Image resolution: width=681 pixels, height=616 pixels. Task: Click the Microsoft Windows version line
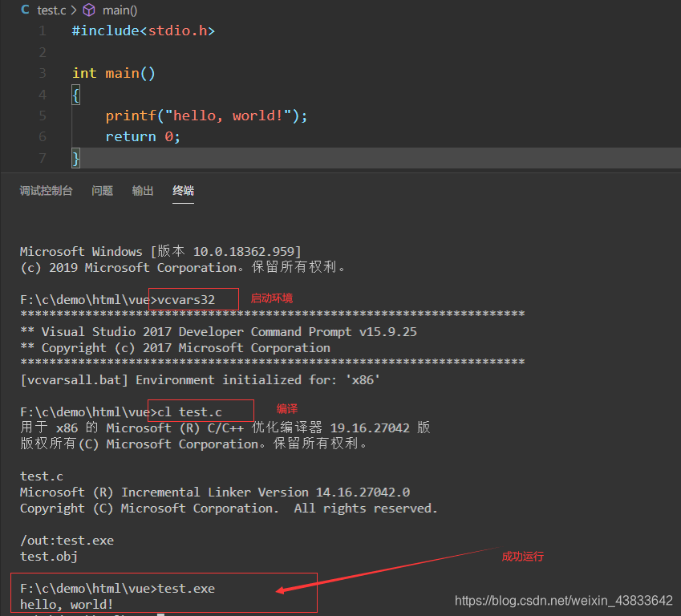pyautogui.click(x=160, y=252)
